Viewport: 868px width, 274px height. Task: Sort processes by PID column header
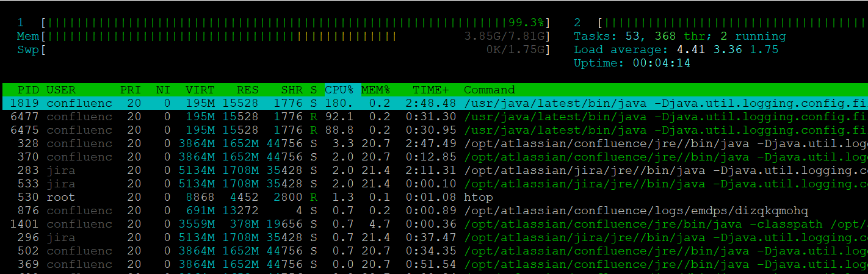point(28,90)
